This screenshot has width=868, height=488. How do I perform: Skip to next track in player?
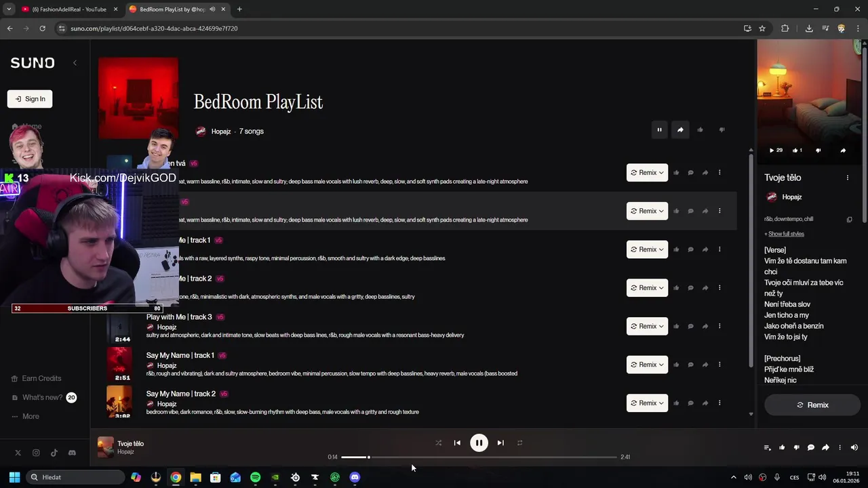[x=500, y=443]
